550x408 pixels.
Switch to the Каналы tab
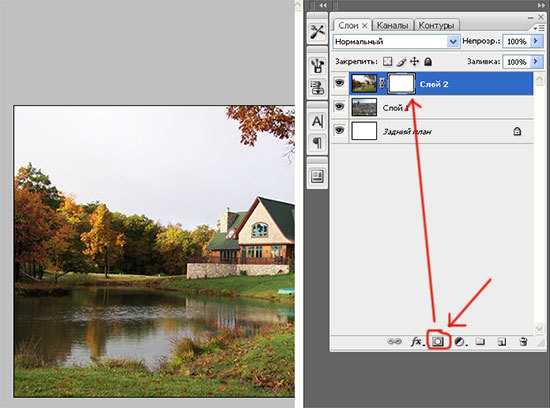coord(393,25)
